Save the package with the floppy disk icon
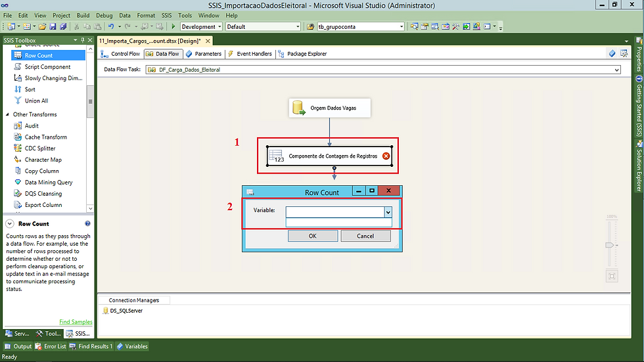This screenshot has width=644, height=362. 53,27
